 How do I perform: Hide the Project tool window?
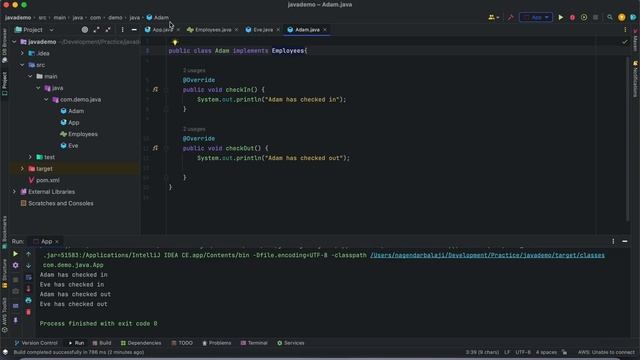(x=134, y=30)
